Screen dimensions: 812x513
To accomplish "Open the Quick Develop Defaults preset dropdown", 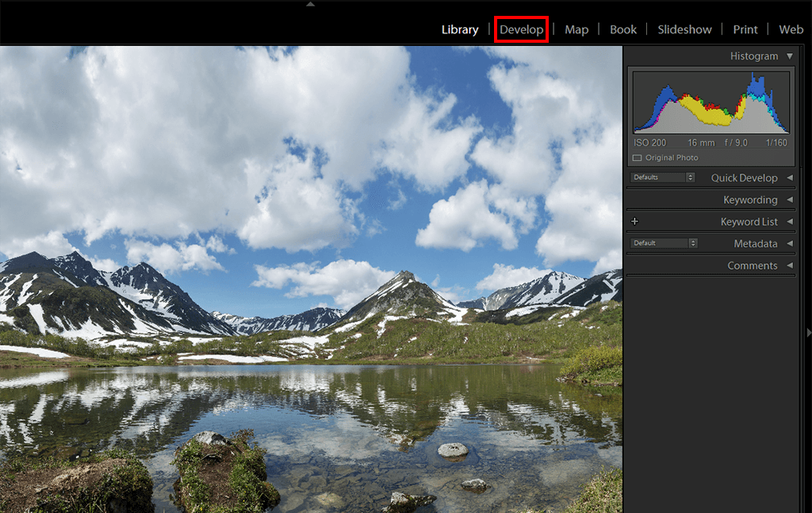I will click(x=662, y=177).
